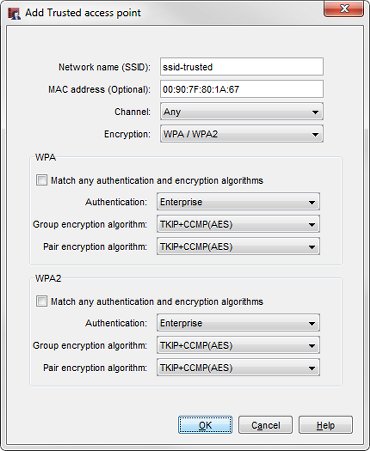Close the Add Trusted access point dialog
The image size is (370, 451).
(344, 9)
